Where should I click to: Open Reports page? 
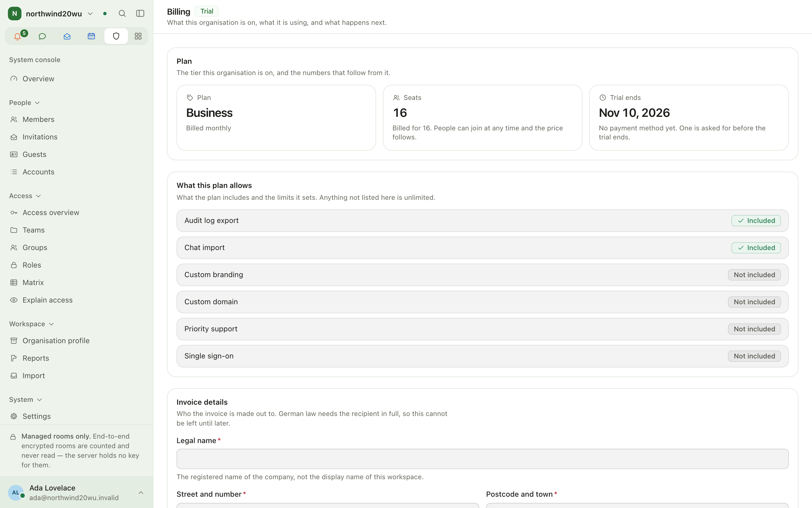[x=76, y=358]
